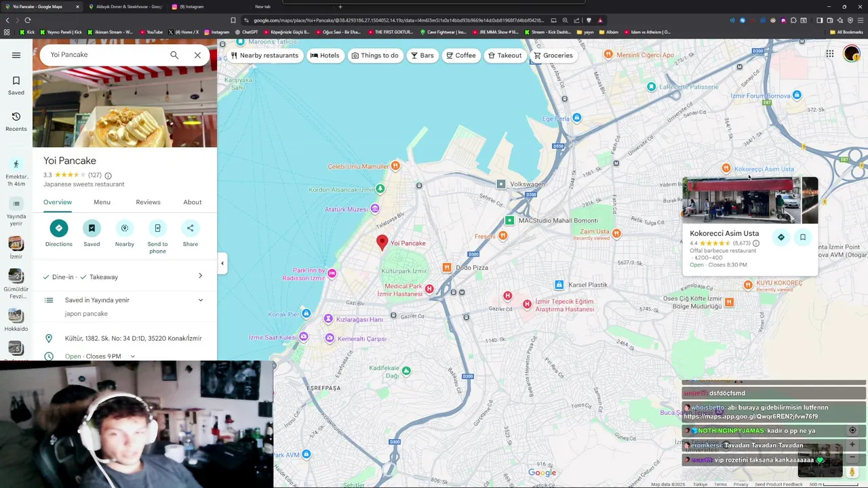
Task: Select the KUYU KOKOREÇ marker
Action: [x=748, y=285]
